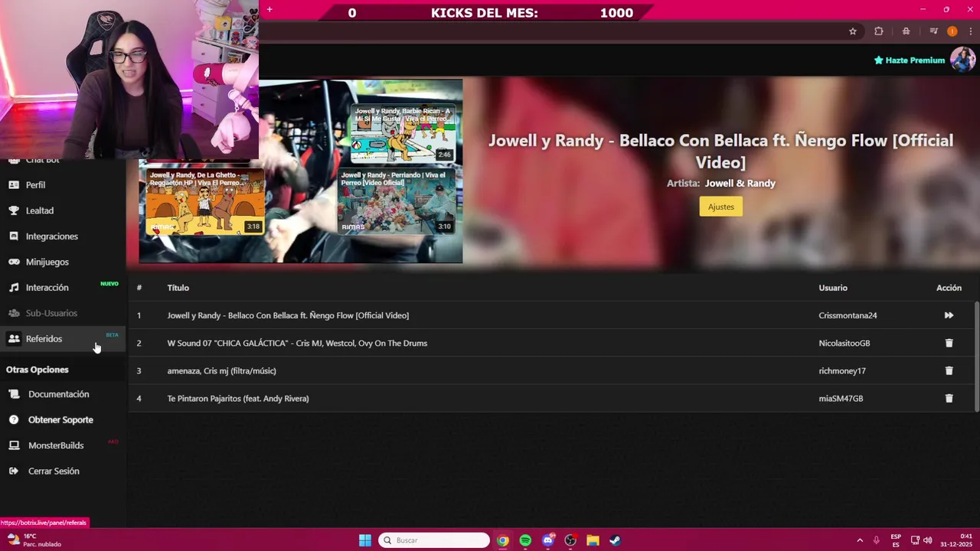
Task: Click the Cerrar Sesión exit icon
Action: click(14, 471)
